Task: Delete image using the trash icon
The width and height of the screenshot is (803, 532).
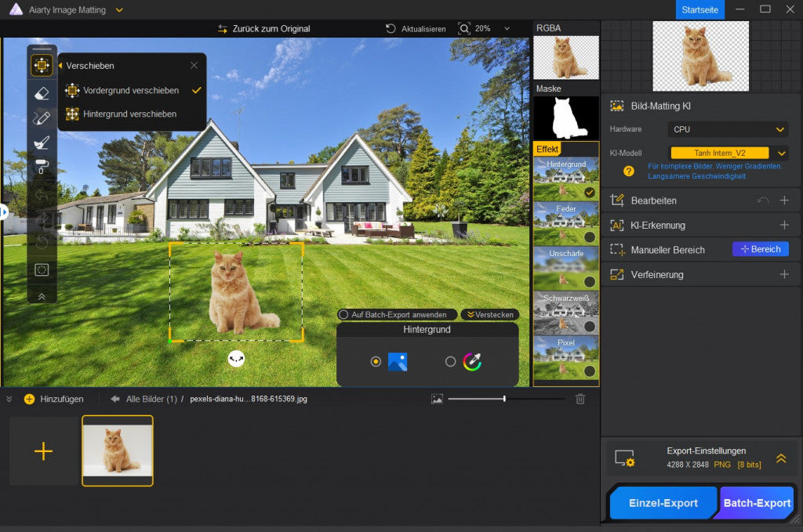Action: click(580, 399)
